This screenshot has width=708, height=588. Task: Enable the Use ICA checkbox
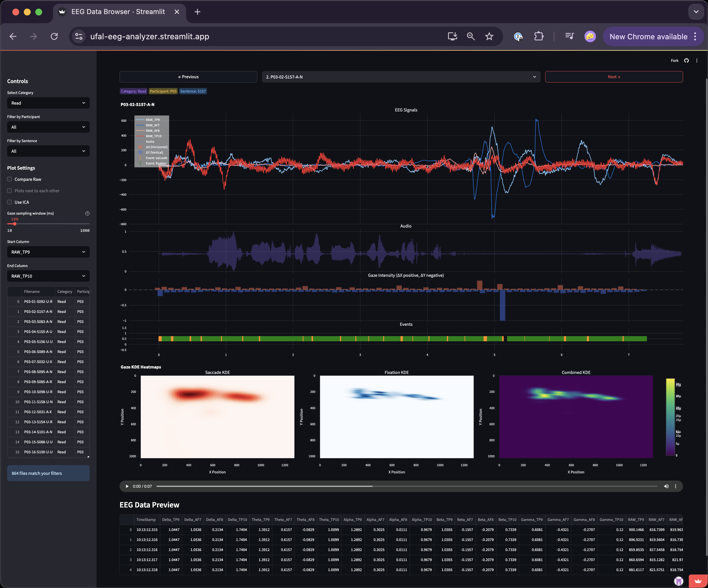[x=9, y=202]
